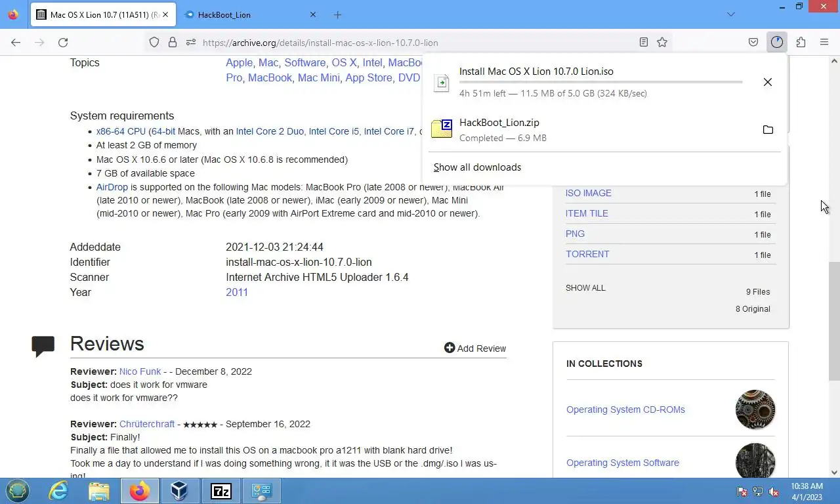Open the PNG download option
The width and height of the screenshot is (840, 504).
[575, 234]
